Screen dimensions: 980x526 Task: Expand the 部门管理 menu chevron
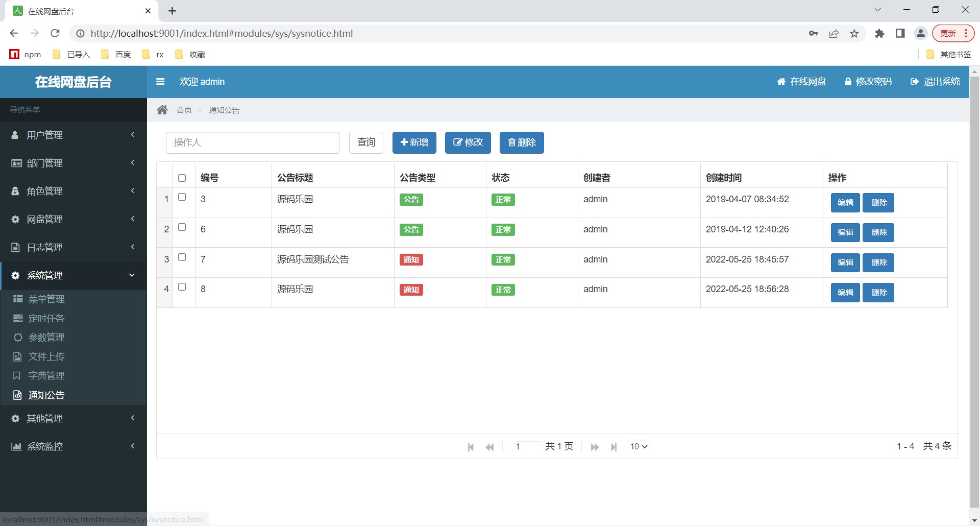tap(133, 163)
